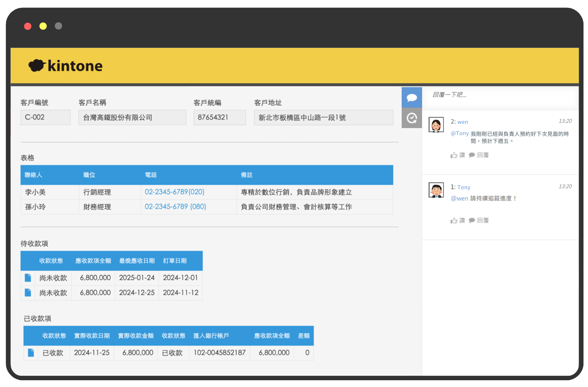
Task: Click 13:20 timestamp on Tony's comment
Action: click(565, 186)
